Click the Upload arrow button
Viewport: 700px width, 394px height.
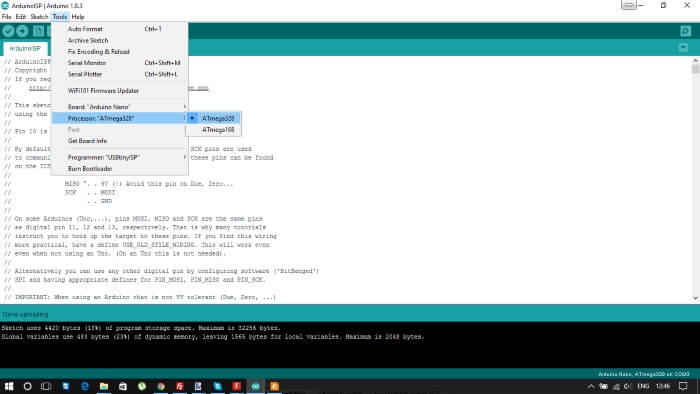click(x=22, y=31)
